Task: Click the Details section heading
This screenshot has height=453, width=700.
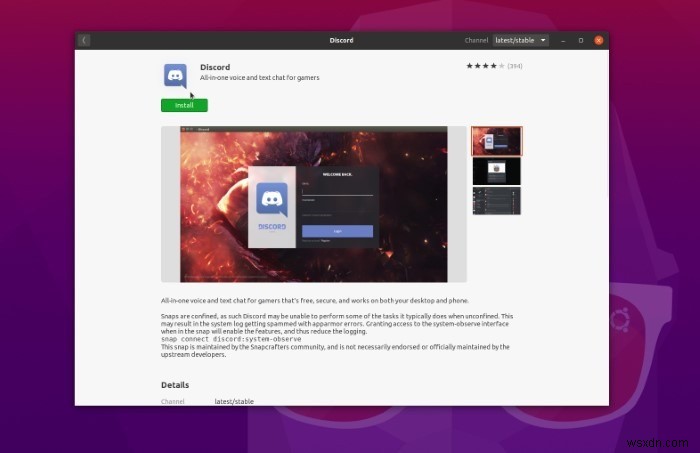Action: (175, 385)
